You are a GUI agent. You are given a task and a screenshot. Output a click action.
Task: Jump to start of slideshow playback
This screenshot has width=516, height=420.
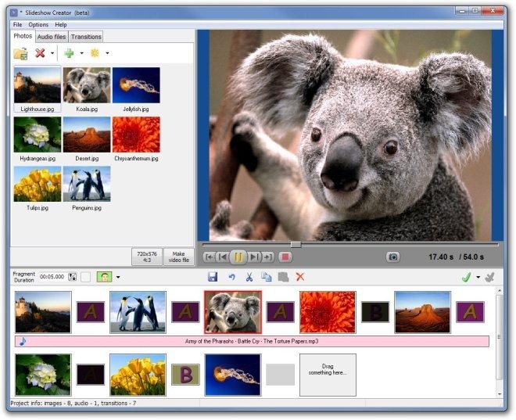coord(210,257)
